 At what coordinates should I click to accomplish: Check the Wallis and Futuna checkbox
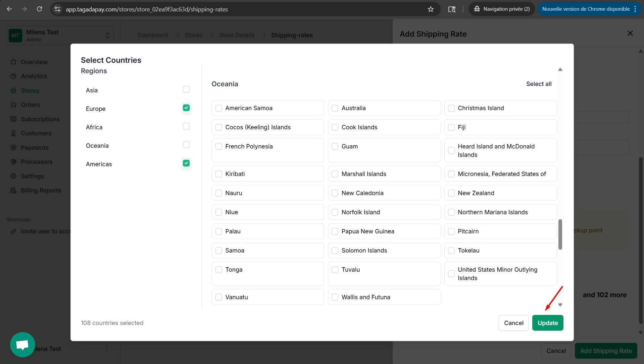335,297
